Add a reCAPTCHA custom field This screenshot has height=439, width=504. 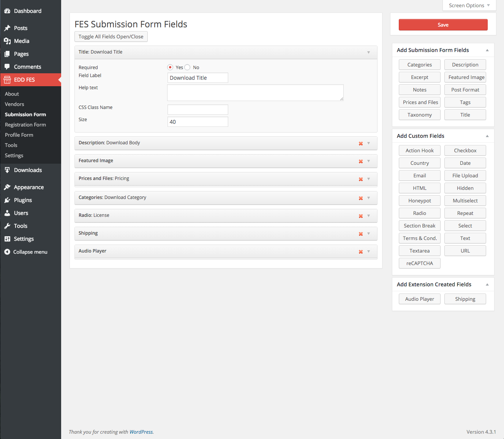419,263
